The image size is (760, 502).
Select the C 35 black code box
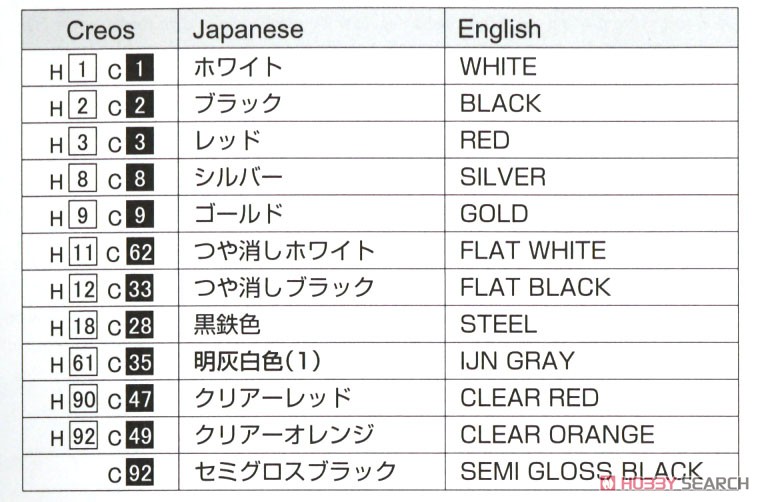[x=140, y=362]
